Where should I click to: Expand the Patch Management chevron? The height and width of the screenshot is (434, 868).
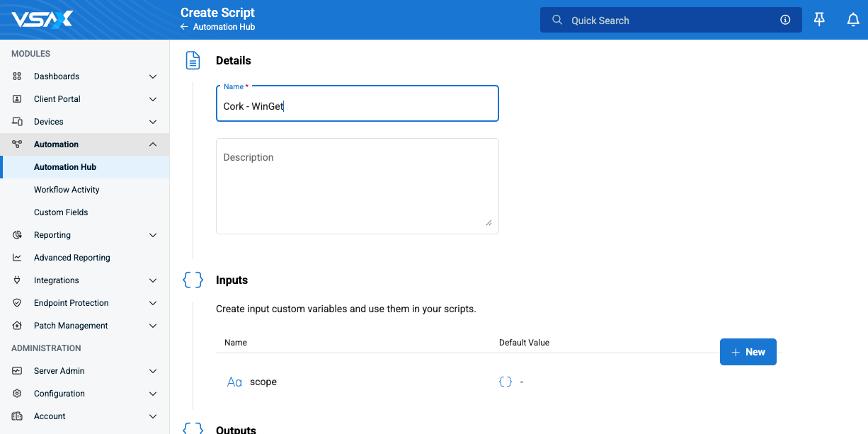click(153, 326)
